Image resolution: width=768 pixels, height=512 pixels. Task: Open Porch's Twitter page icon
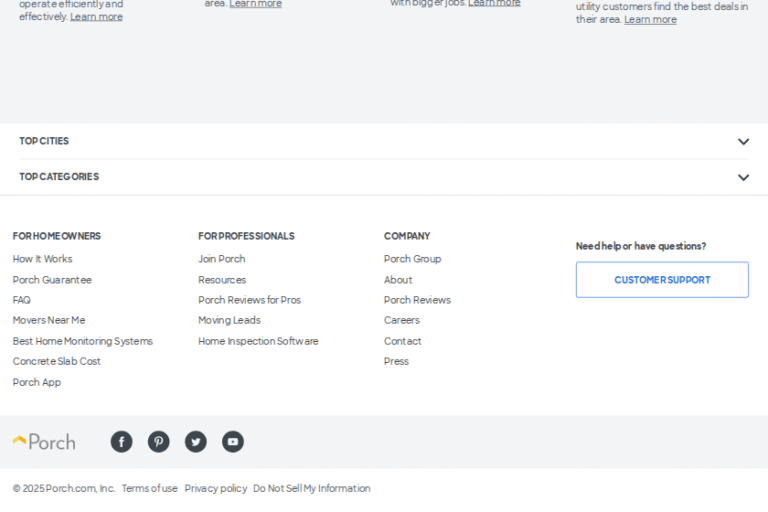tap(196, 442)
